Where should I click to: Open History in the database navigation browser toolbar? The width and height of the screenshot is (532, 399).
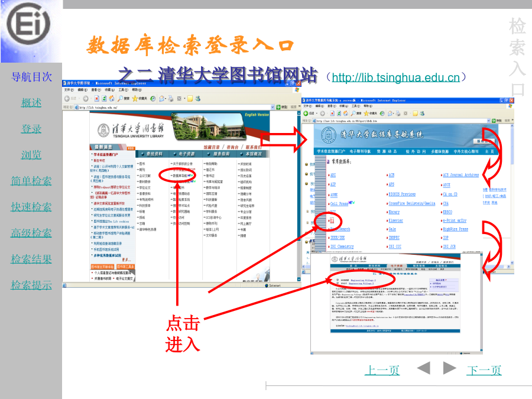[x=382, y=113]
